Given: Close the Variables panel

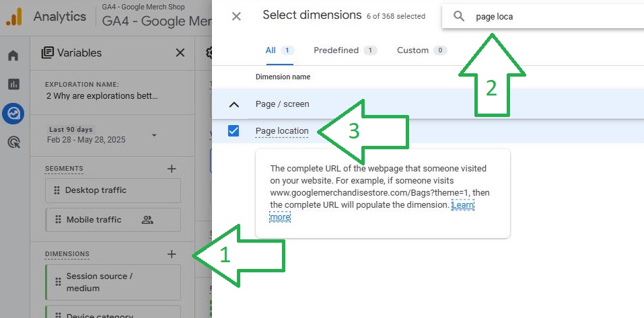Looking at the screenshot, I should 180,52.
